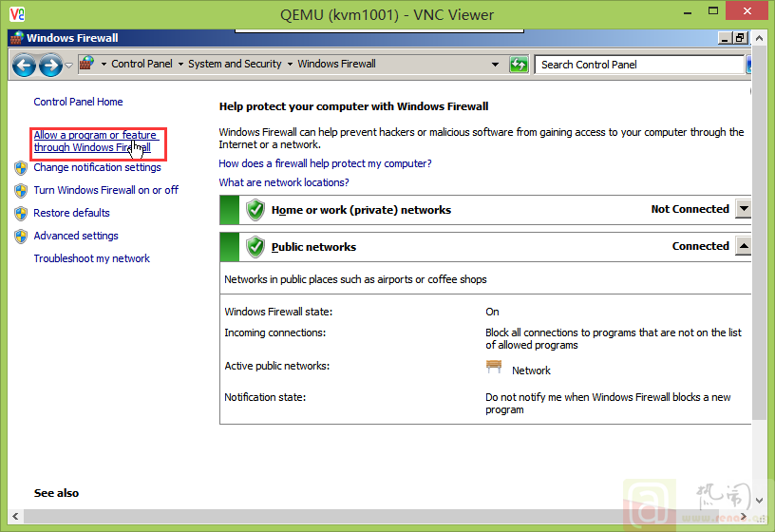Screen dimensions: 775x532
Task: Click shield icon beside Advanced settings
Action: (21, 237)
